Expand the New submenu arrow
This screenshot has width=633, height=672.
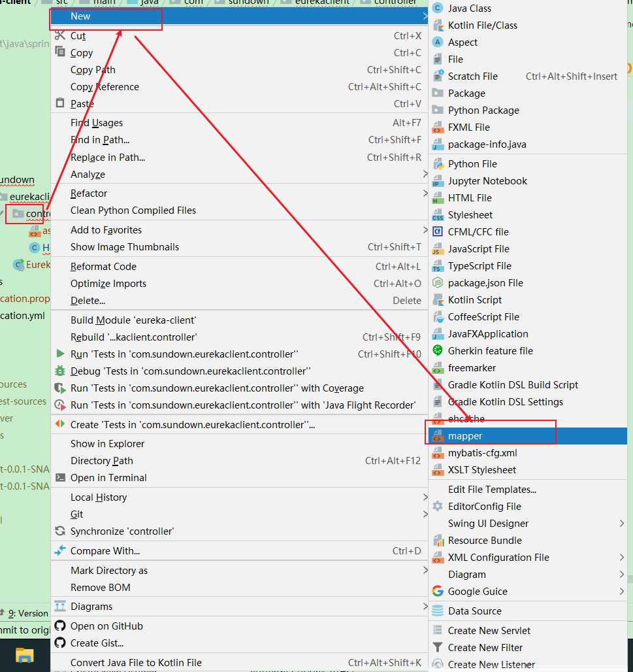[425, 16]
